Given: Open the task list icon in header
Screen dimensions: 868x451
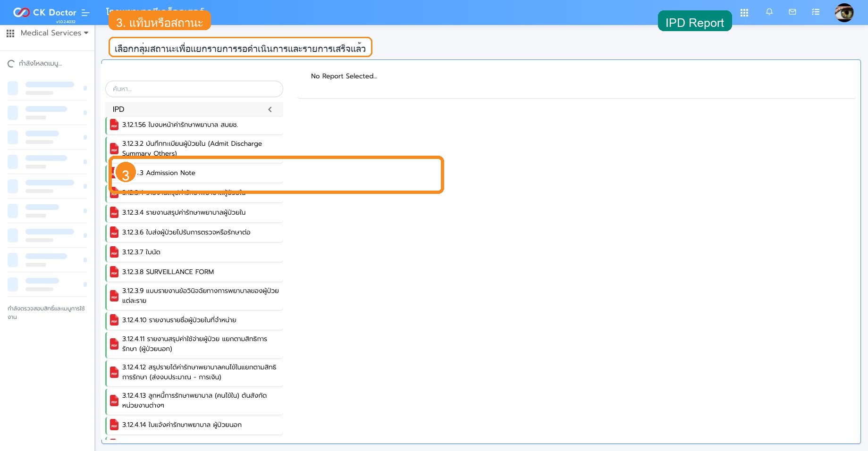Looking at the screenshot, I should 816,12.
